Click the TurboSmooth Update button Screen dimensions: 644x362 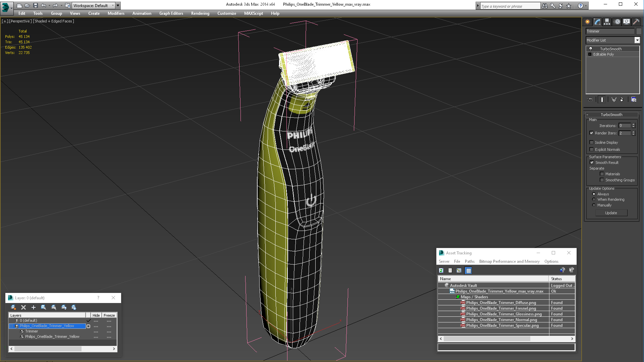(611, 213)
